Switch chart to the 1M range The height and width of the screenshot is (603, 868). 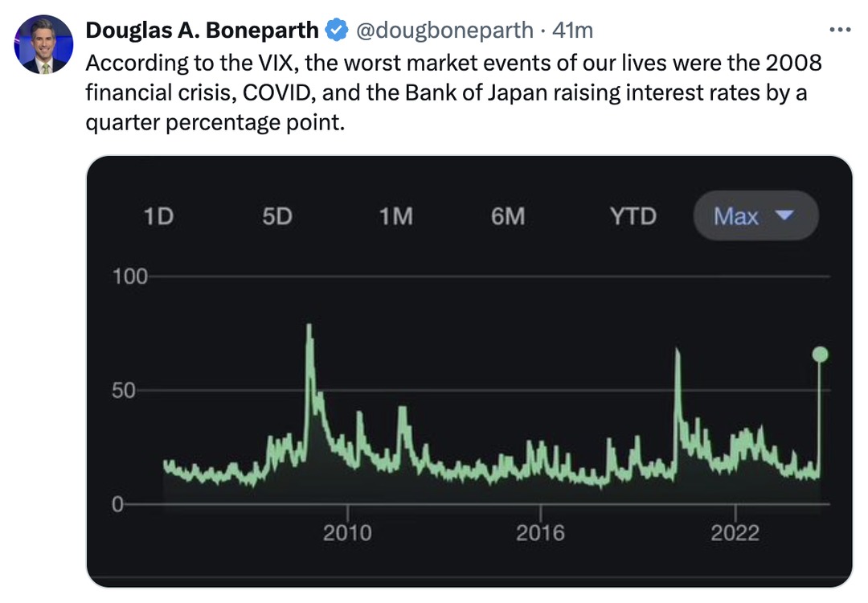395,216
